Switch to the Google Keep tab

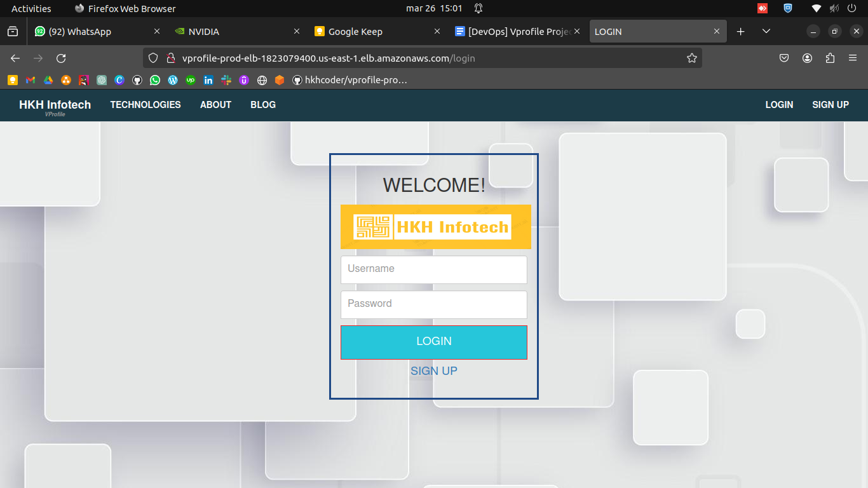[377, 31]
